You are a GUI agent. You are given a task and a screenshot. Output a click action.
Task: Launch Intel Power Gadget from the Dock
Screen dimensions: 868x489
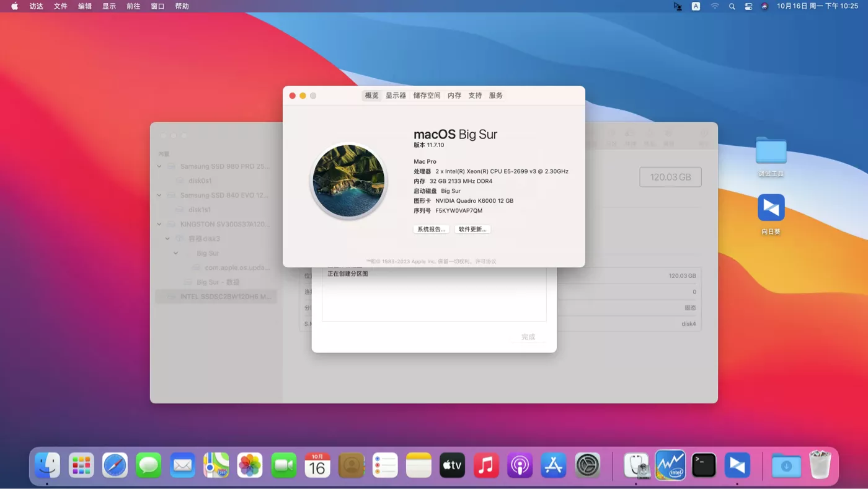coord(670,464)
